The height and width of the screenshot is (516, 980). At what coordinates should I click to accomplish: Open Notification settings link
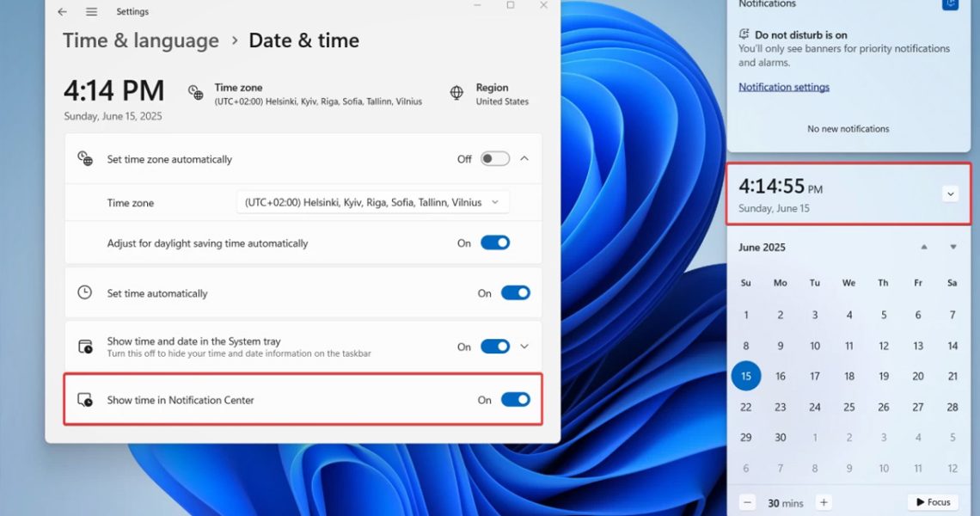coord(784,87)
